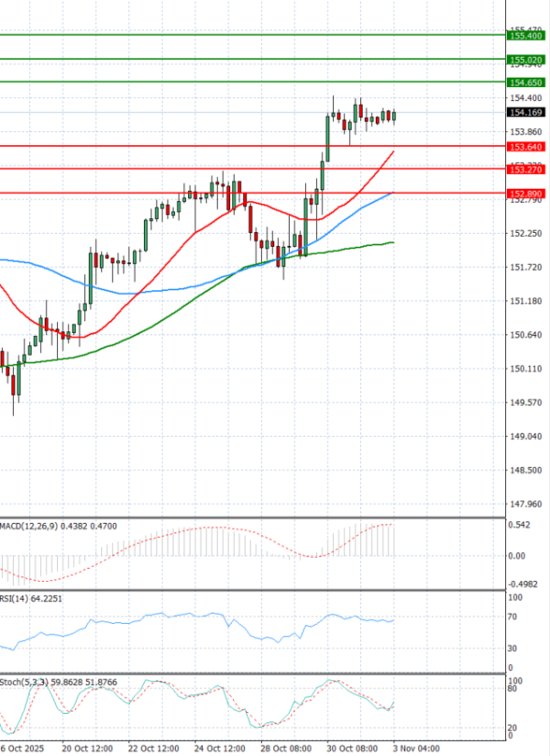Click the 24 Oct 12:00 time axis label

tap(221, 748)
